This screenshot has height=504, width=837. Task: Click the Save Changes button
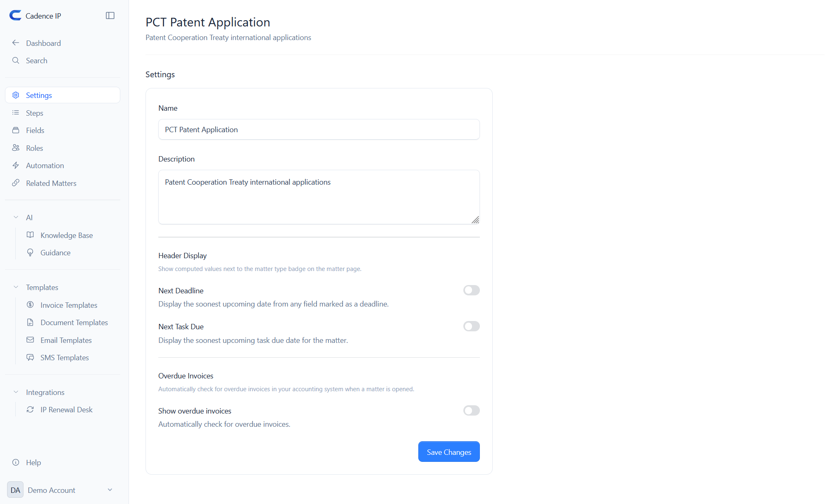(449, 452)
